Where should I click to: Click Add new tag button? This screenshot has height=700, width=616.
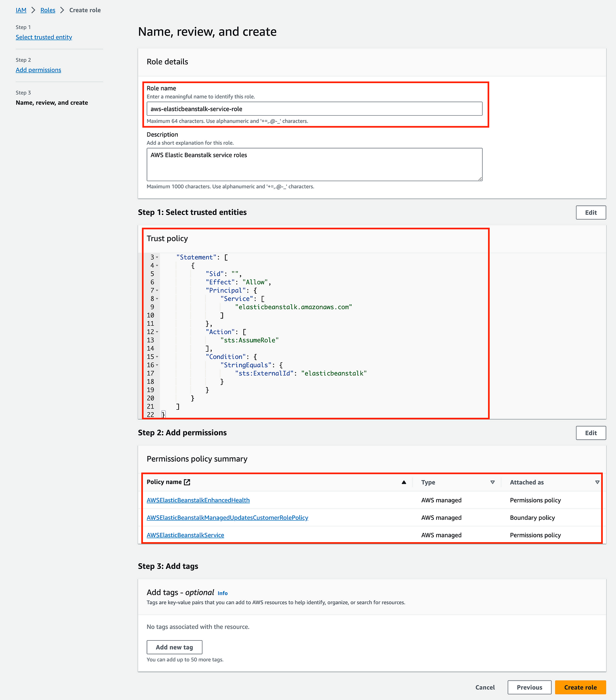174,647
